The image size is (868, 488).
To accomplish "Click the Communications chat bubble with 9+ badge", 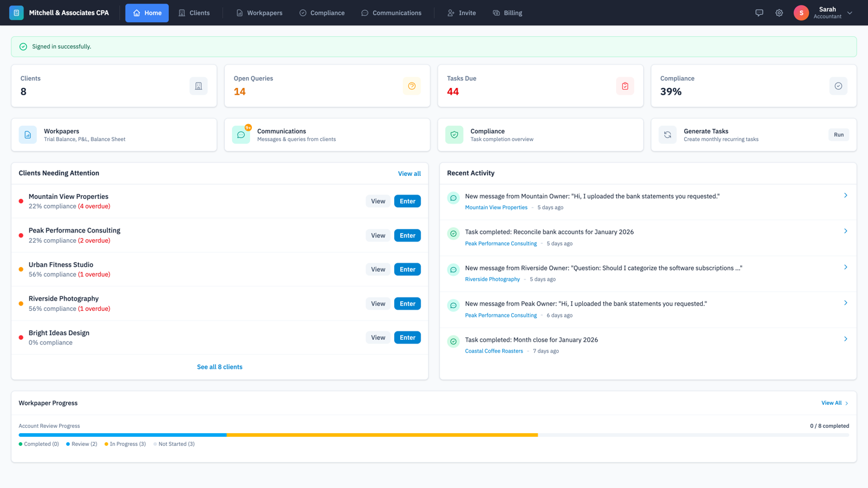I will pyautogui.click(x=241, y=134).
